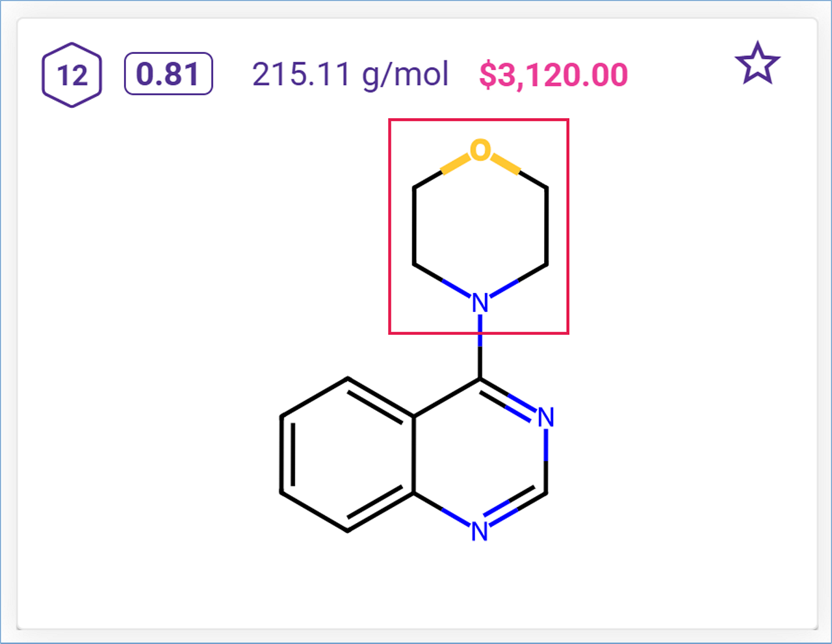Image resolution: width=832 pixels, height=644 pixels.
Task: Click the $3,120.00 price label
Action: (x=553, y=75)
